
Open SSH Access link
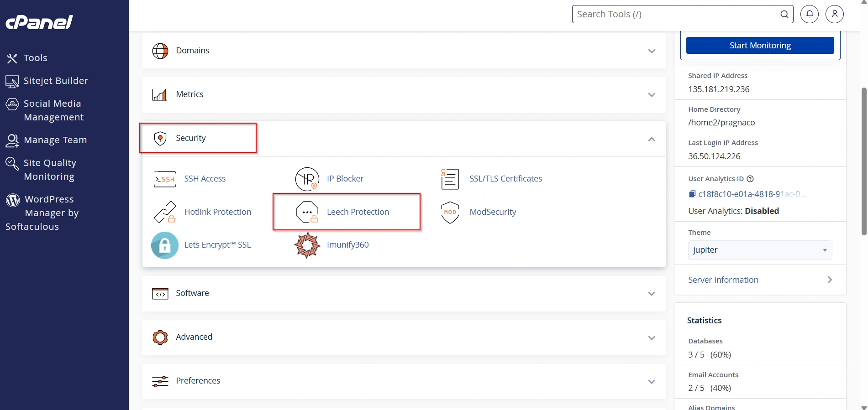point(205,179)
